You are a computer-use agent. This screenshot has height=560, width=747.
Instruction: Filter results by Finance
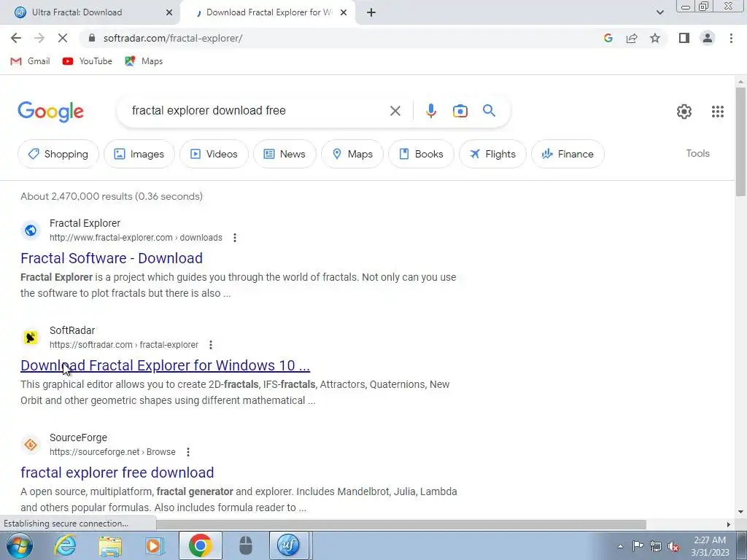(x=568, y=154)
